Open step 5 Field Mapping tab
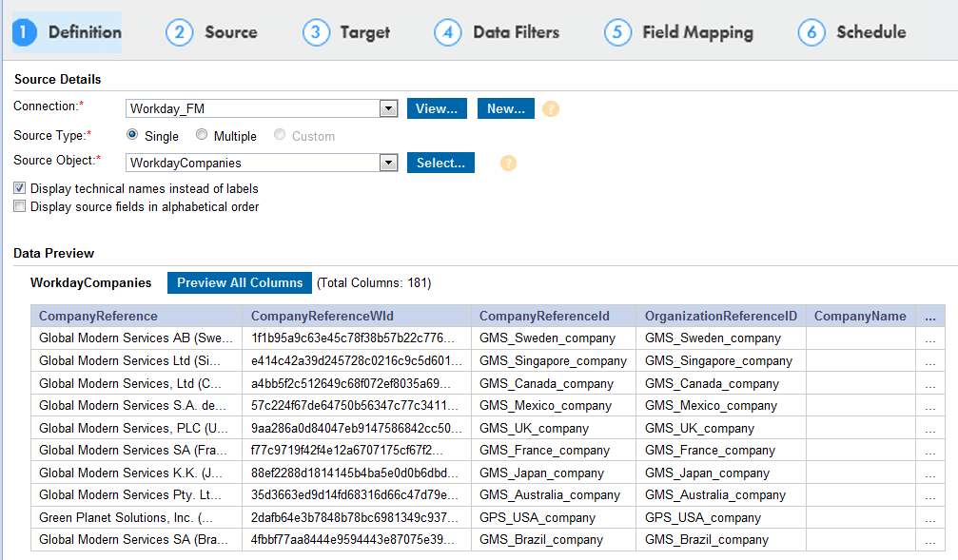958x560 pixels. [678, 32]
